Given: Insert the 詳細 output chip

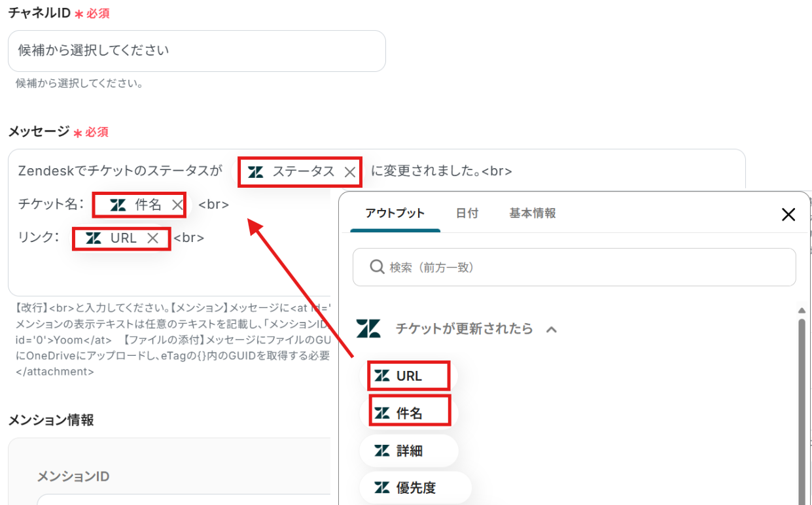Looking at the screenshot, I should coord(409,451).
